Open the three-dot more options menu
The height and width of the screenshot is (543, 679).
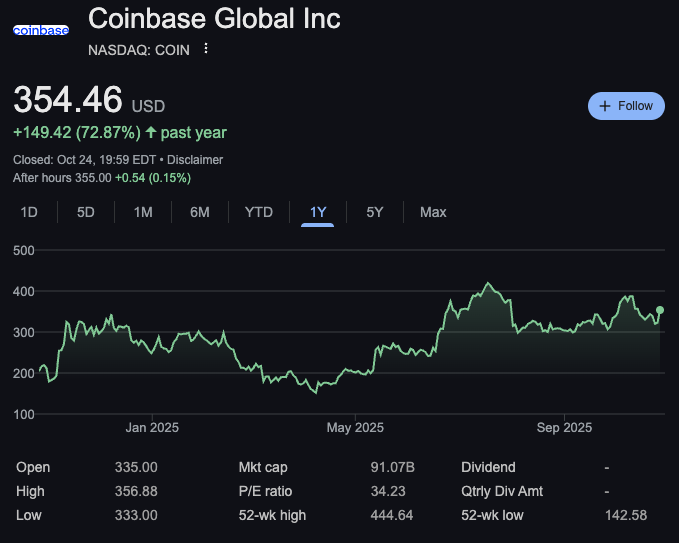click(206, 48)
